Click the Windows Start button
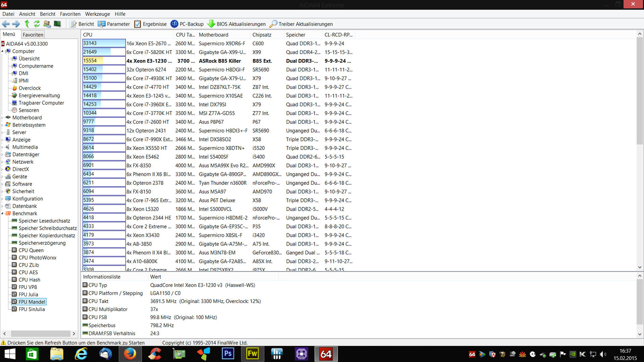The height and width of the screenshot is (362, 644). pyautogui.click(x=10, y=354)
